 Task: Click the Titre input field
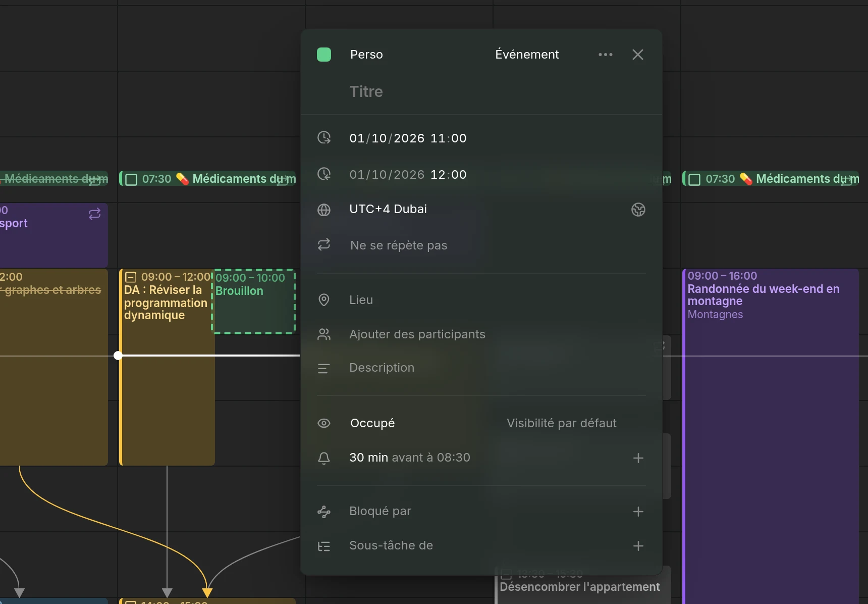[x=481, y=92]
